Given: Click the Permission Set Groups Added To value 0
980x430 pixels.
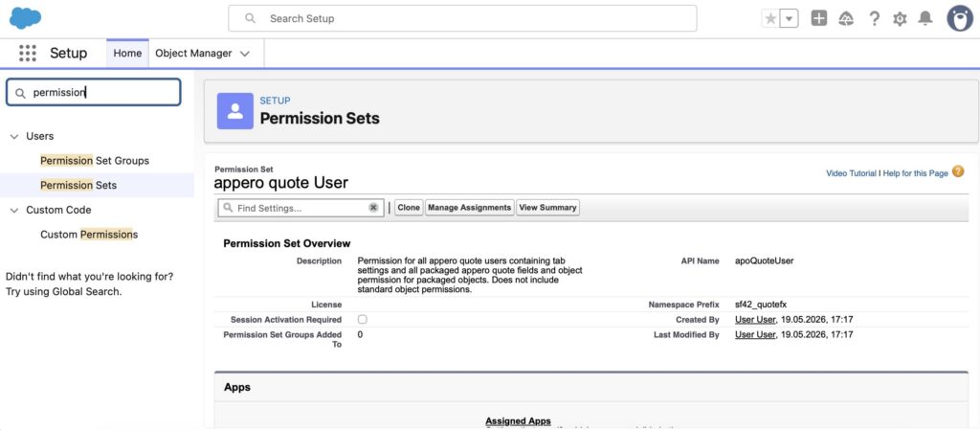Looking at the screenshot, I should 360,334.
